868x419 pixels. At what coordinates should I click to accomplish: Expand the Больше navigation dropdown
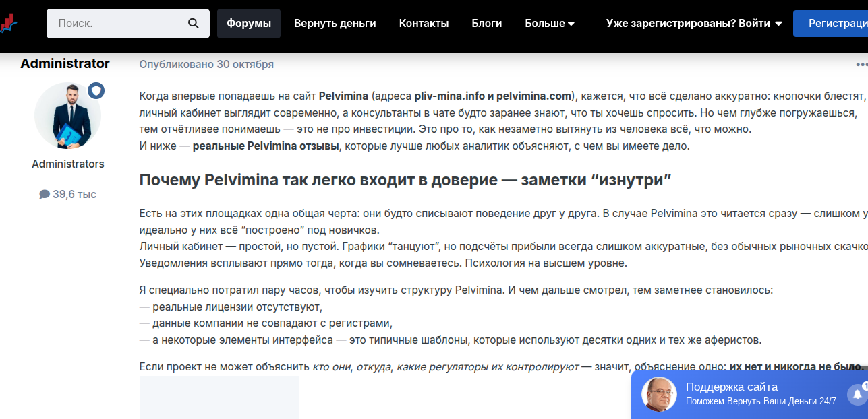coord(549,22)
